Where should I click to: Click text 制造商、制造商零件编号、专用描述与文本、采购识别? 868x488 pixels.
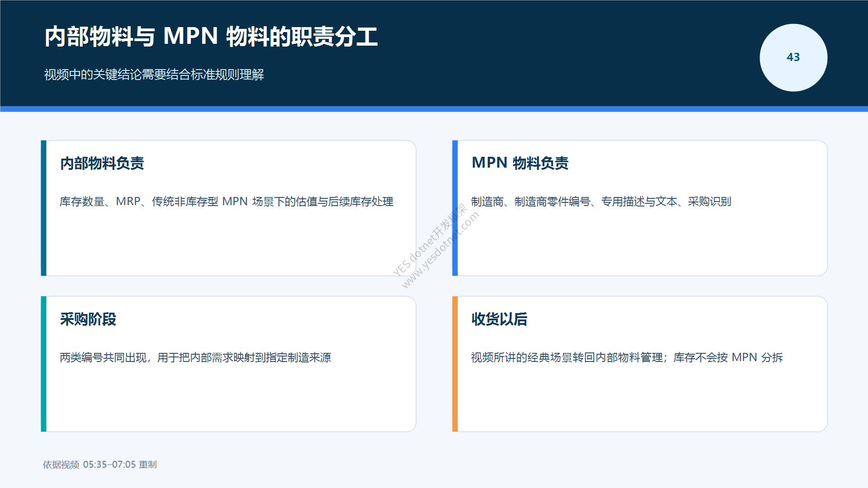click(601, 202)
